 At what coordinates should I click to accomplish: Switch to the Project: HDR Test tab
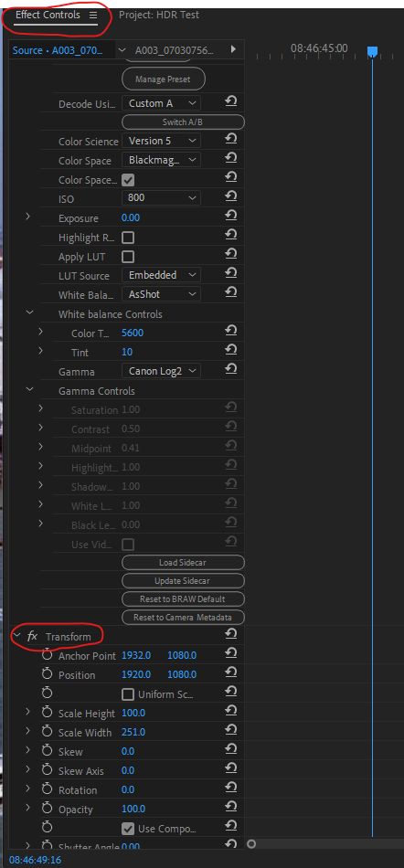(x=159, y=15)
